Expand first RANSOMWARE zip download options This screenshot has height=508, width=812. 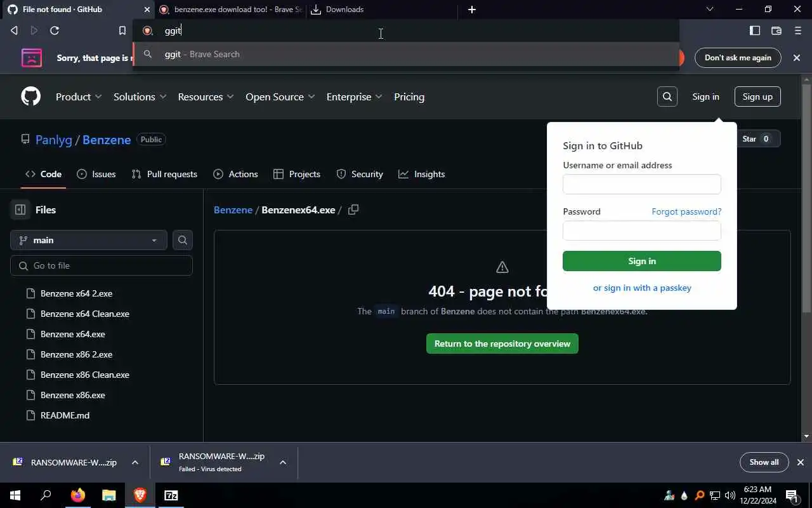tap(135, 462)
